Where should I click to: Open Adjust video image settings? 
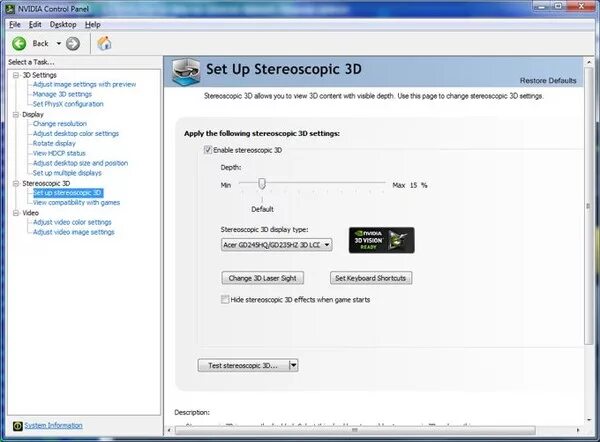click(x=73, y=232)
